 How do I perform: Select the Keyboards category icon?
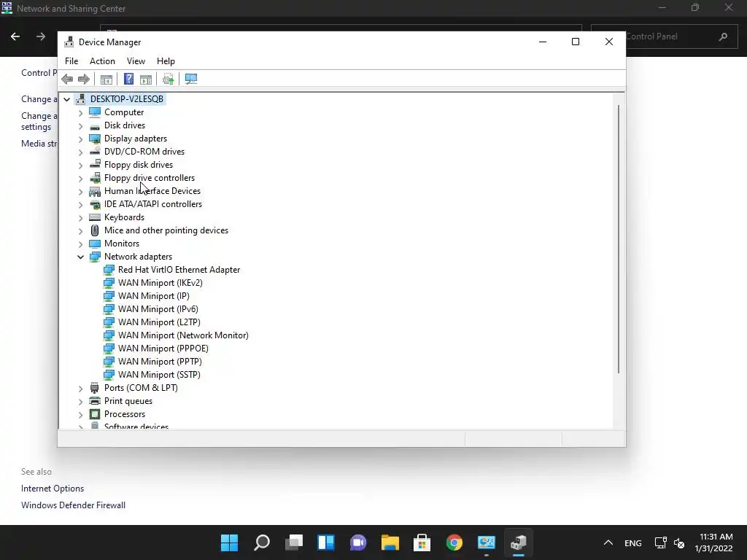coord(95,217)
